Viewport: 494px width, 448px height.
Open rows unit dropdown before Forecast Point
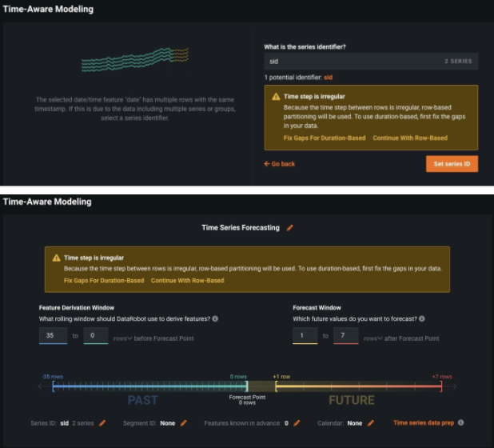click(123, 338)
